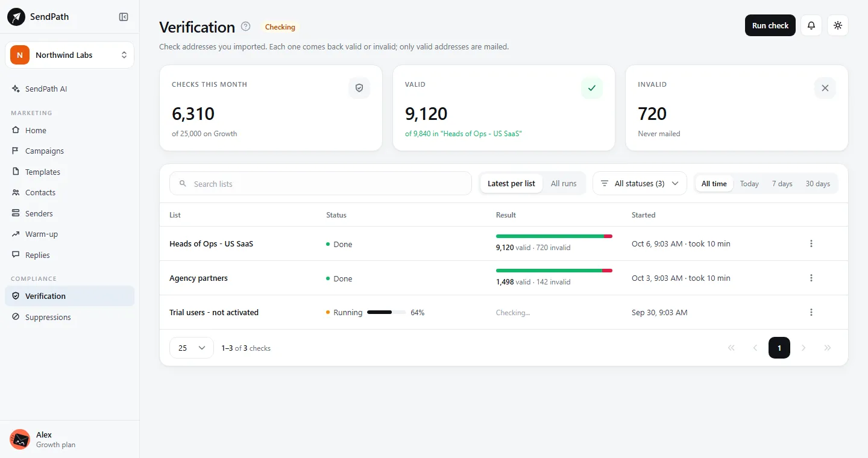This screenshot has height=458, width=868.
Task: Switch to All runs view
Action: [564, 183]
